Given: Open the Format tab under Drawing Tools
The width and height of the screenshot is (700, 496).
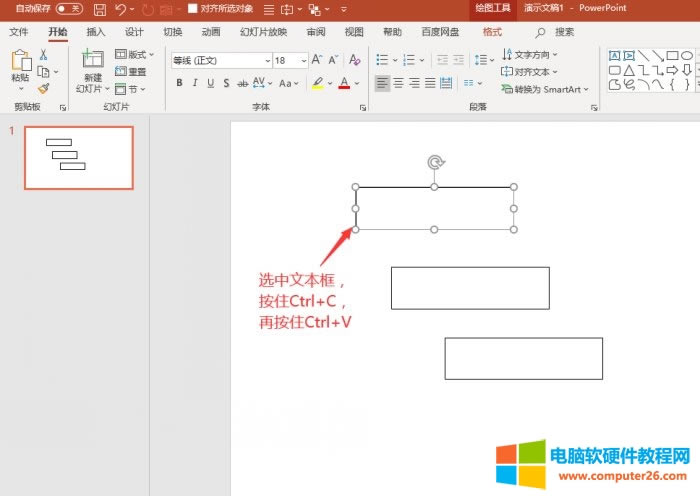Looking at the screenshot, I should 492,32.
